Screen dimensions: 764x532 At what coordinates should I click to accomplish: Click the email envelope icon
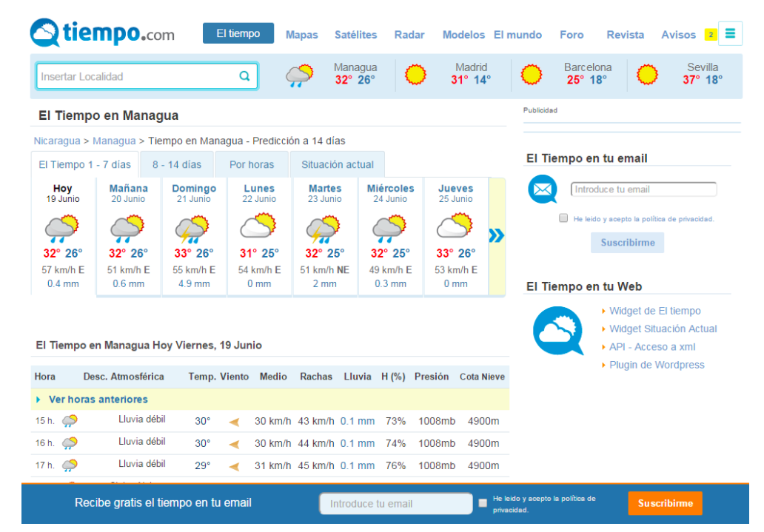point(543,190)
